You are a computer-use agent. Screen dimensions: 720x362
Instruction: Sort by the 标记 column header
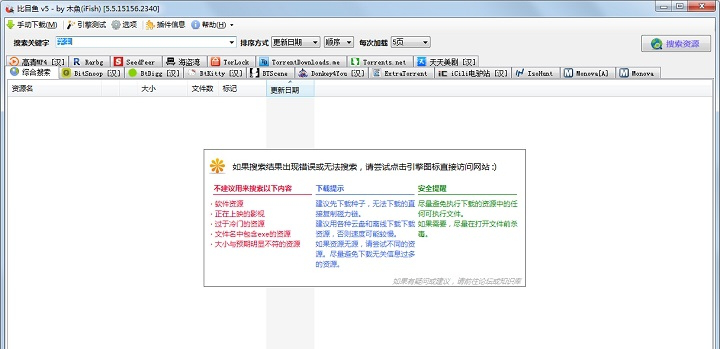point(242,89)
